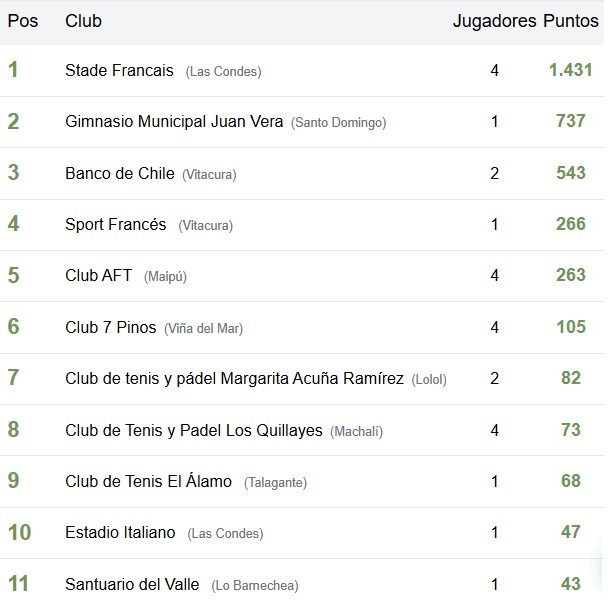The width and height of the screenshot is (608, 608).
Task: Open Club 7 Pinos details
Action: coord(110,327)
